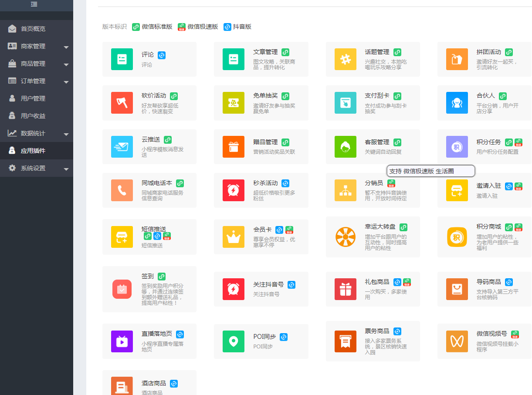Screen dimensions: 532x395
Task: Select the 礼包商品 red gift icon
Action: pyautogui.click(x=346, y=289)
